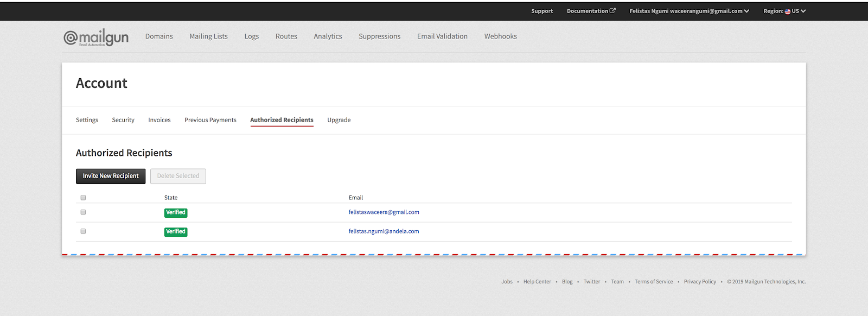Select Authorized Recipients tab
868x316 pixels.
pyautogui.click(x=282, y=120)
